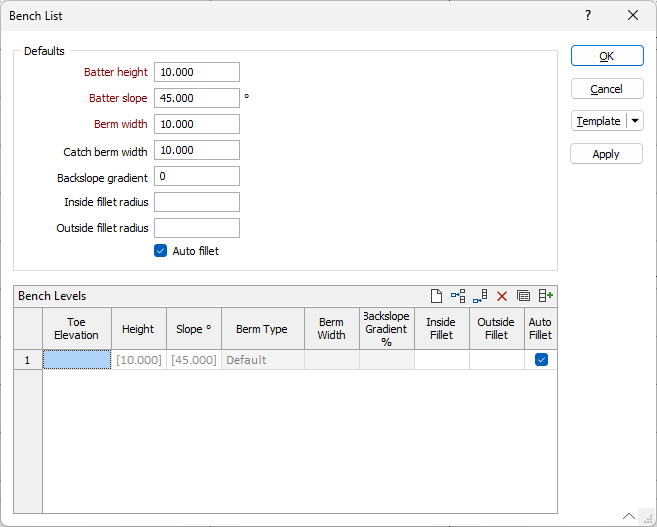This screenshot has height=527, width=657.
Task: Click the Batter height input field
Action: [197, 72]
